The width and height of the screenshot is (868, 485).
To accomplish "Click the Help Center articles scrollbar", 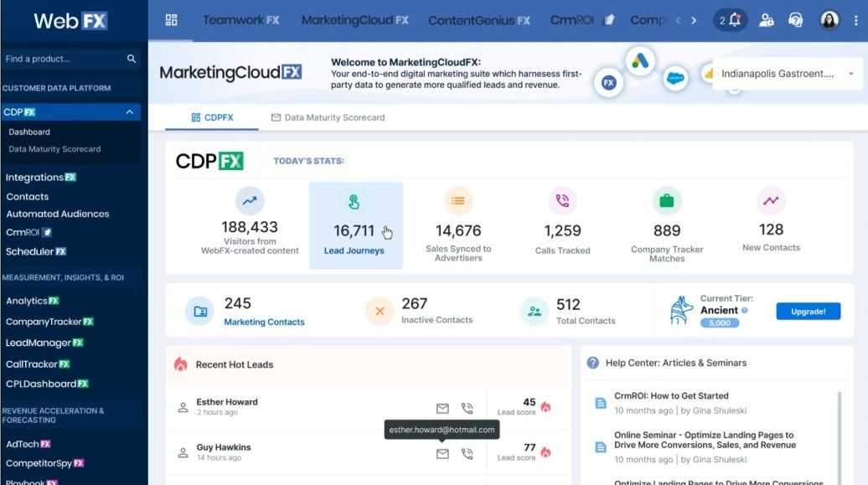I will tap(840, 437).
